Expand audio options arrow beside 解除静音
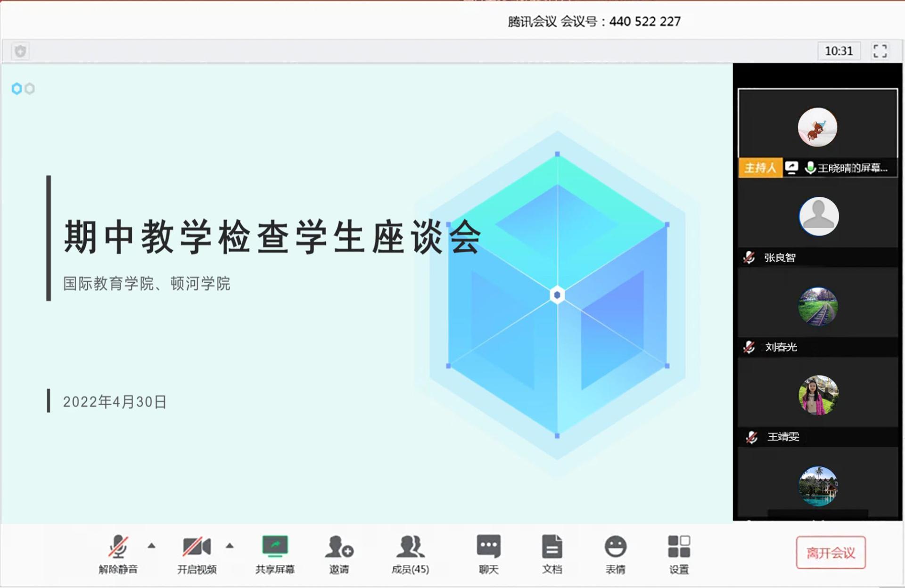This screenshot has width=905, height=588. [x=151, y=546]
